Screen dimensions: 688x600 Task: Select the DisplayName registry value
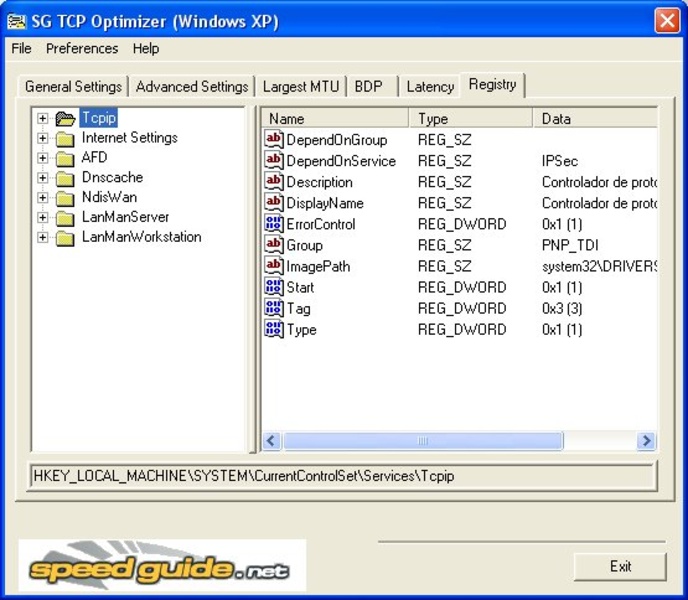(x=325, y=203)
